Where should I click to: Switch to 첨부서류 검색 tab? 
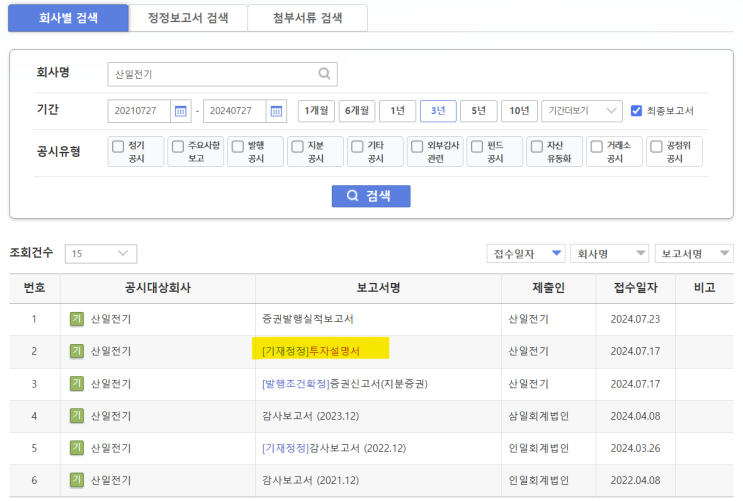308,18
